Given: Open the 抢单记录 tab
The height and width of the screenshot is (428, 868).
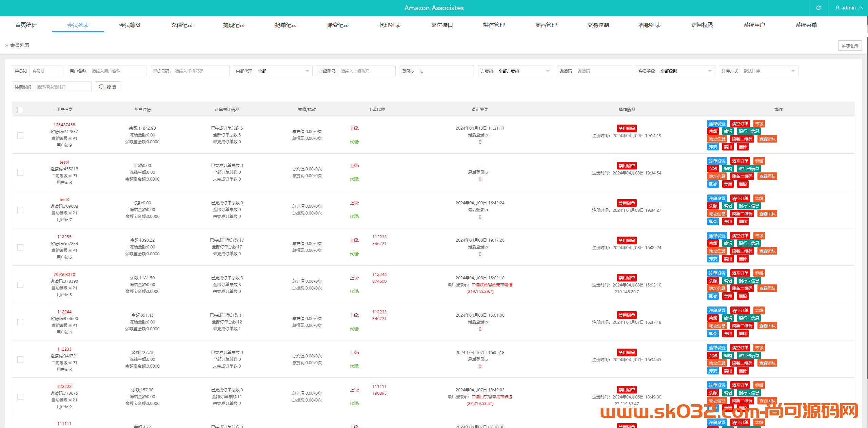Looking at the screenshot, I should coord(286,25).
